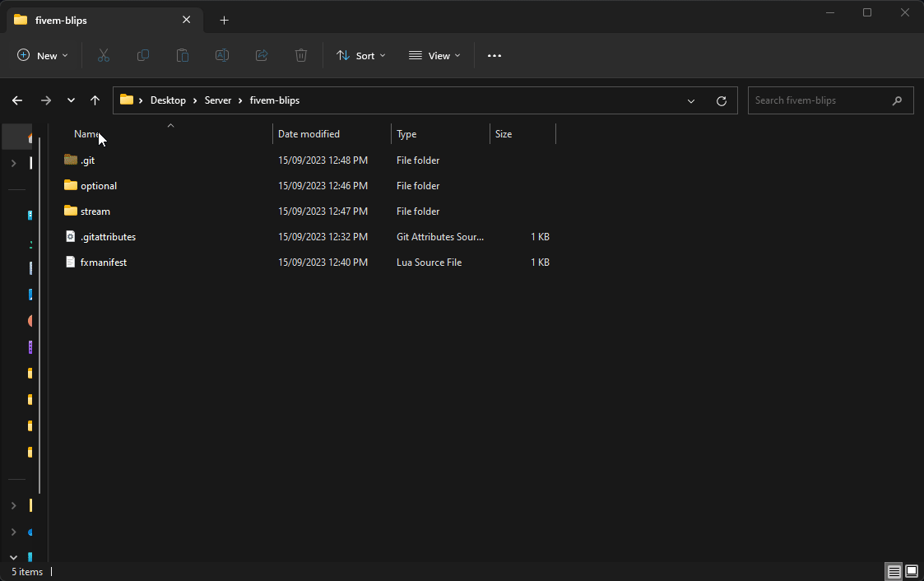The image size is (924, 581).
Task: Switch to details view using status bar icon
Action: point(894,571)
